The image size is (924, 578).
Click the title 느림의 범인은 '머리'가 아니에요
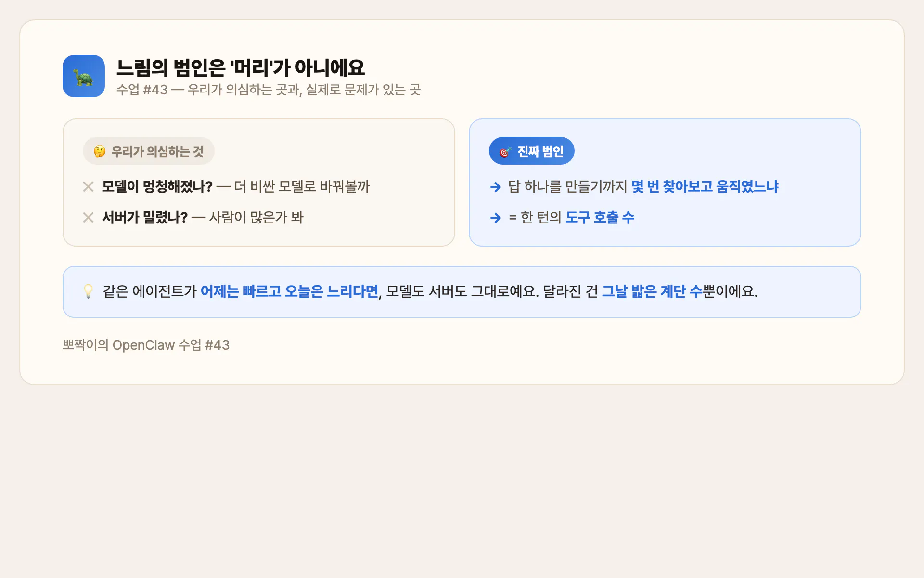(x=241, y=67)
